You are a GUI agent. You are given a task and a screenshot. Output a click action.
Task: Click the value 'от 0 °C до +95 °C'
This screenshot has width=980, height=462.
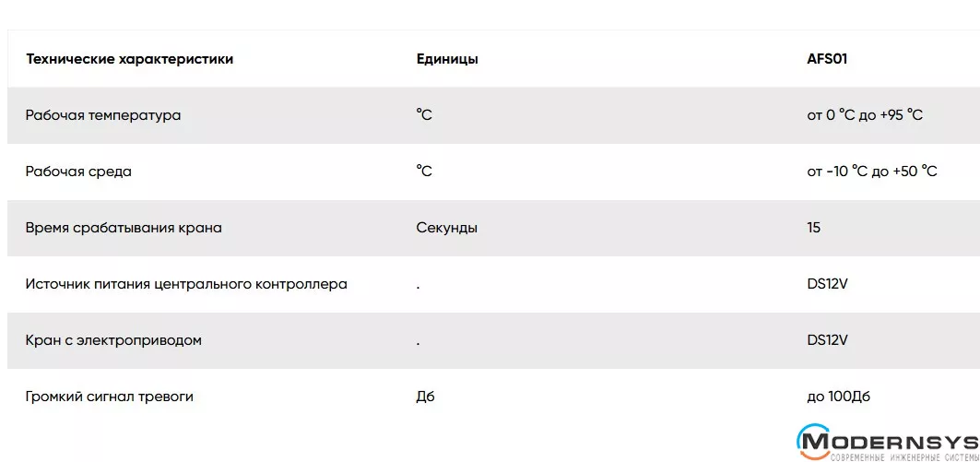pos(865,115)
